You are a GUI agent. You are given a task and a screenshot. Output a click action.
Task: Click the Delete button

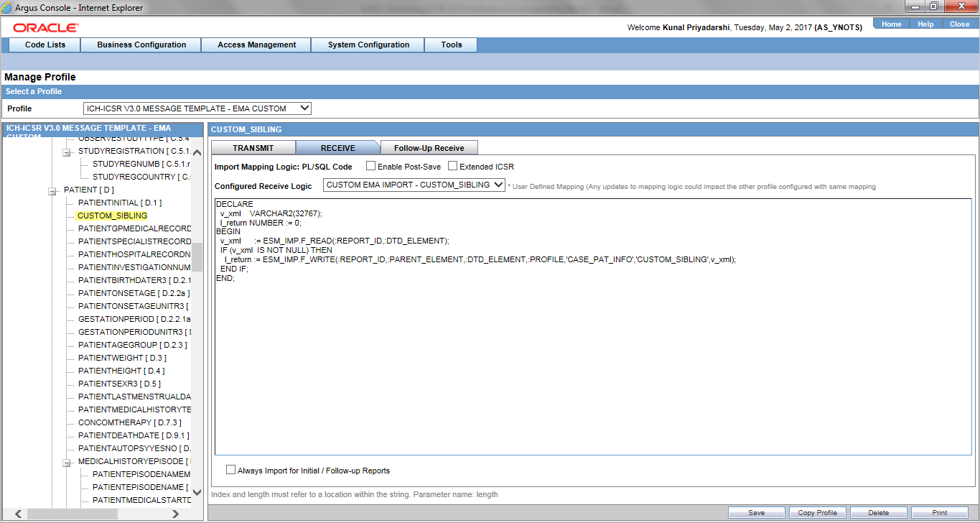click(x=879, y=513)
